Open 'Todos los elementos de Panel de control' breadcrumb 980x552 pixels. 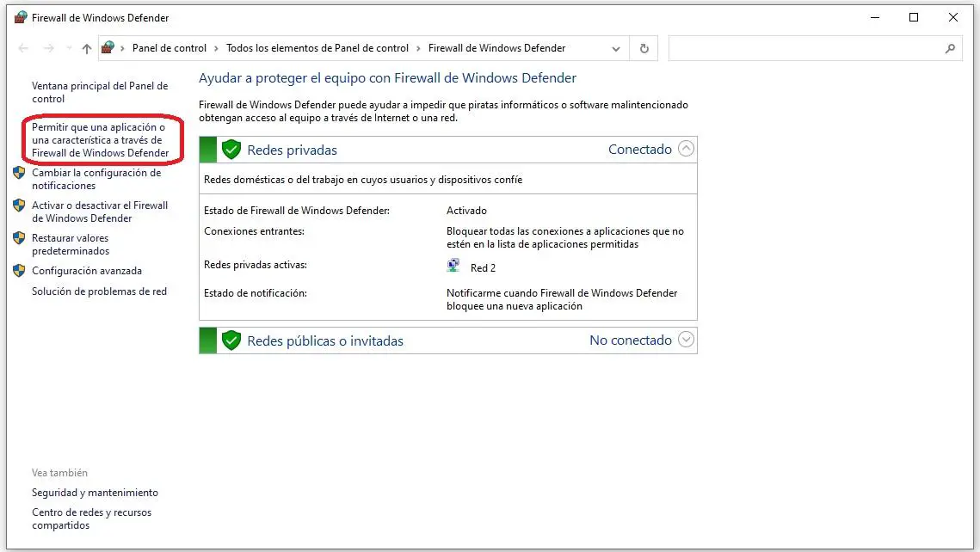point(317,48)
